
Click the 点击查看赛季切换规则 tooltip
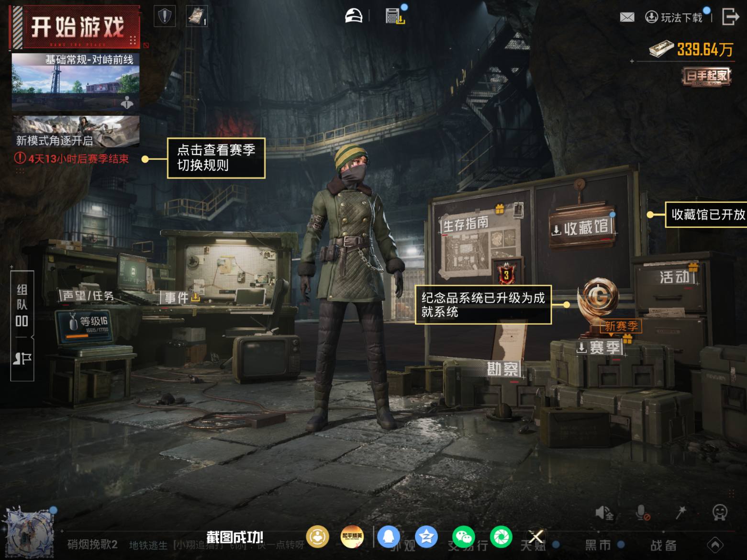[216, 158]
